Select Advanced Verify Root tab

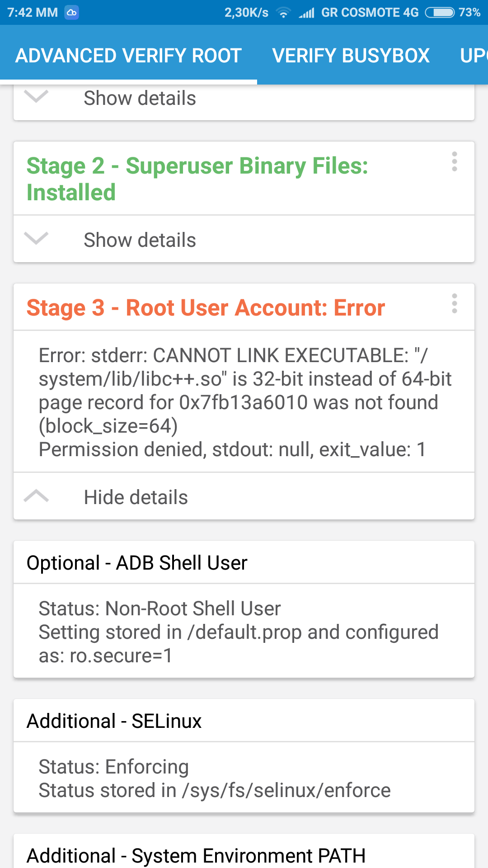point(128,56)
